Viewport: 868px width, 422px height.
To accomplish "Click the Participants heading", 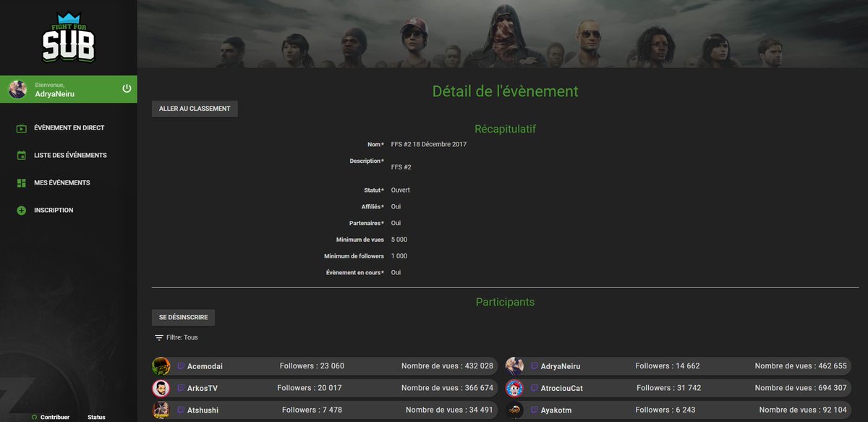I will [505, 302].
